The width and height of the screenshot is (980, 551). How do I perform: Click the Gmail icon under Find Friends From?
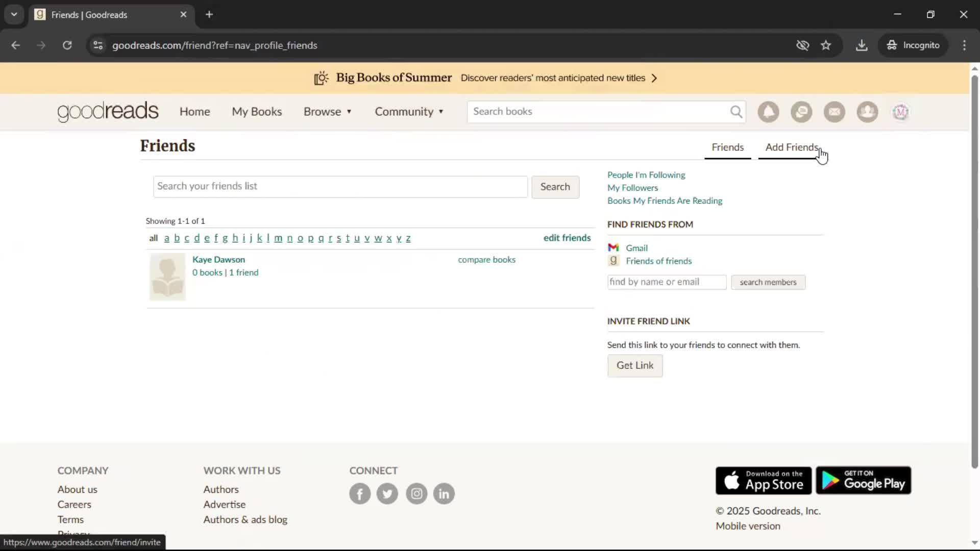[613, 247]
